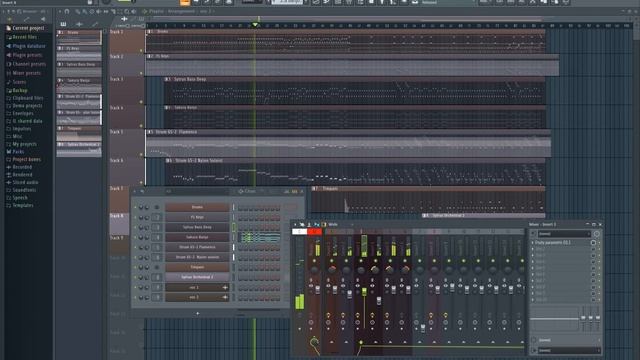Expand Current project in browser
This screenshot has width=640, height=360.
click(25, 28)
